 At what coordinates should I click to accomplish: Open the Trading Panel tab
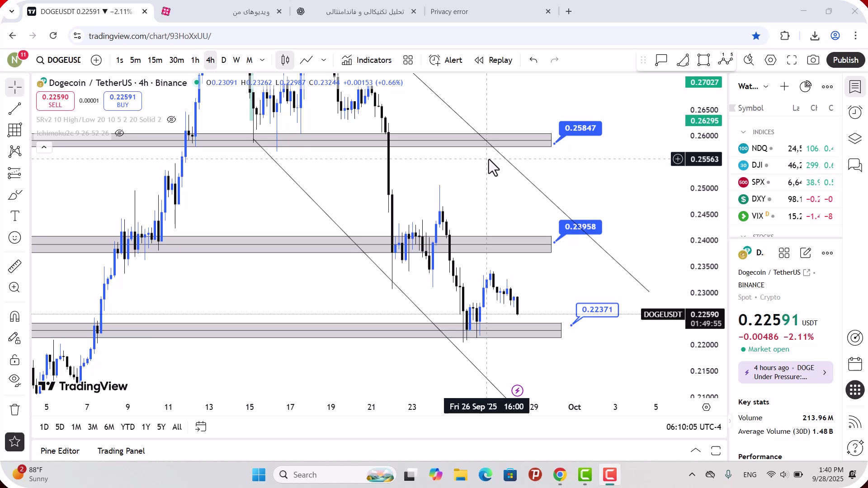pyautogui.click(x=121, y=451)
